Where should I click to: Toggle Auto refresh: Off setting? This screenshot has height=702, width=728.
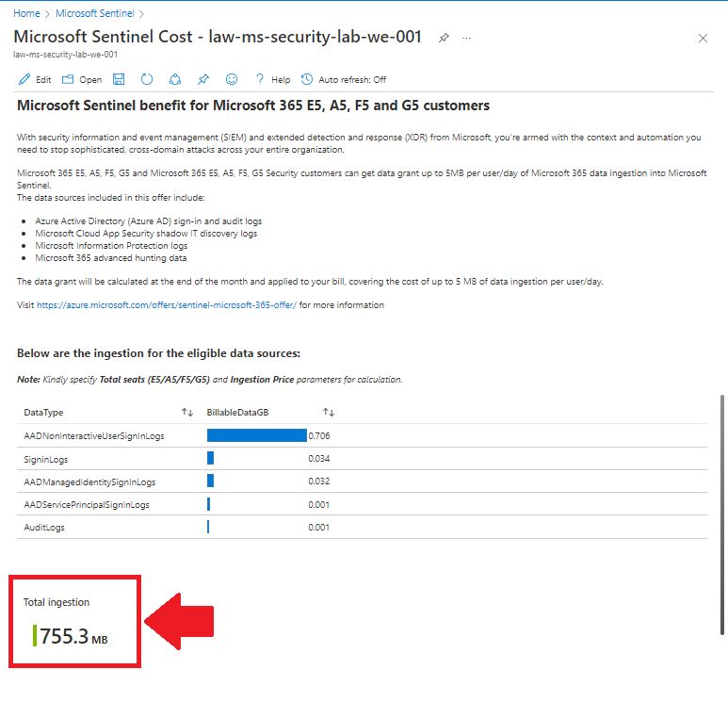pos(344,79)
